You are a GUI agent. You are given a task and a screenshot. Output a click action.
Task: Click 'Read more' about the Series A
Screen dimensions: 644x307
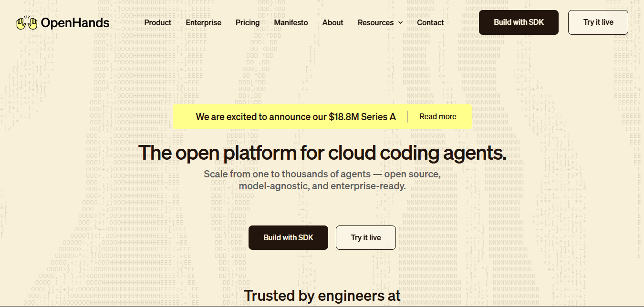437,116
